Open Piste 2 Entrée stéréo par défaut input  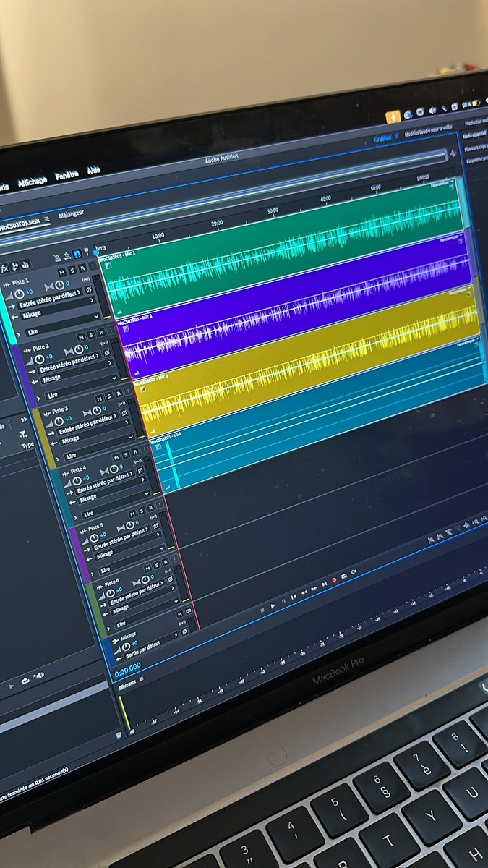pos(69,363)
